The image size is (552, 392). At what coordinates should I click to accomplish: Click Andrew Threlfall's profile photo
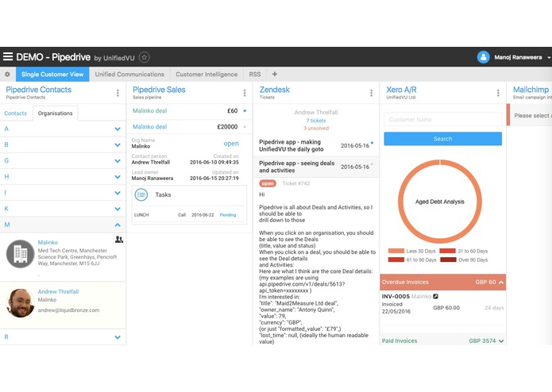[x=21, y=303]
